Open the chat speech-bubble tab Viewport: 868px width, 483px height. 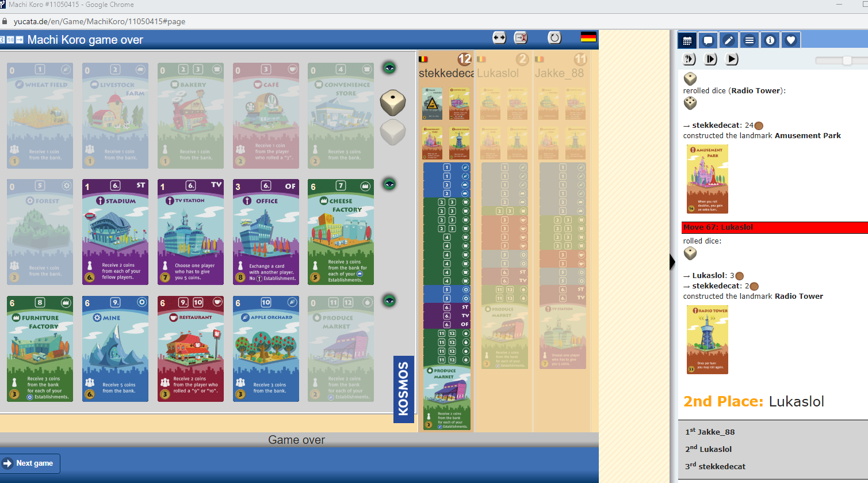[x=708, y=40]
